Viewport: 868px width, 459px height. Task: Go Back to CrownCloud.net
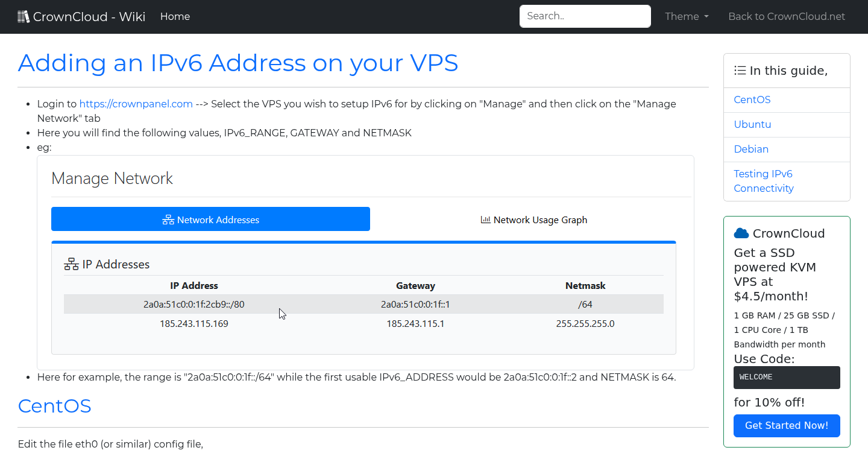coord(787,16)
